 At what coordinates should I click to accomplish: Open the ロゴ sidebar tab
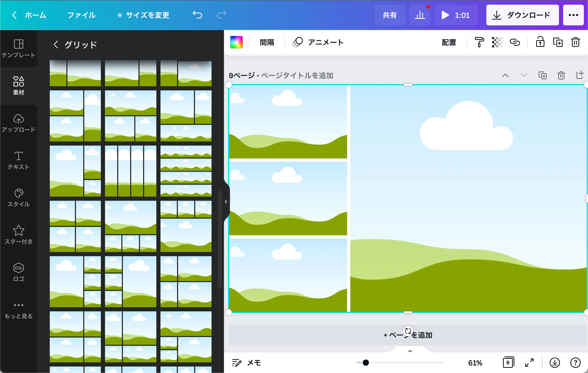19,272
